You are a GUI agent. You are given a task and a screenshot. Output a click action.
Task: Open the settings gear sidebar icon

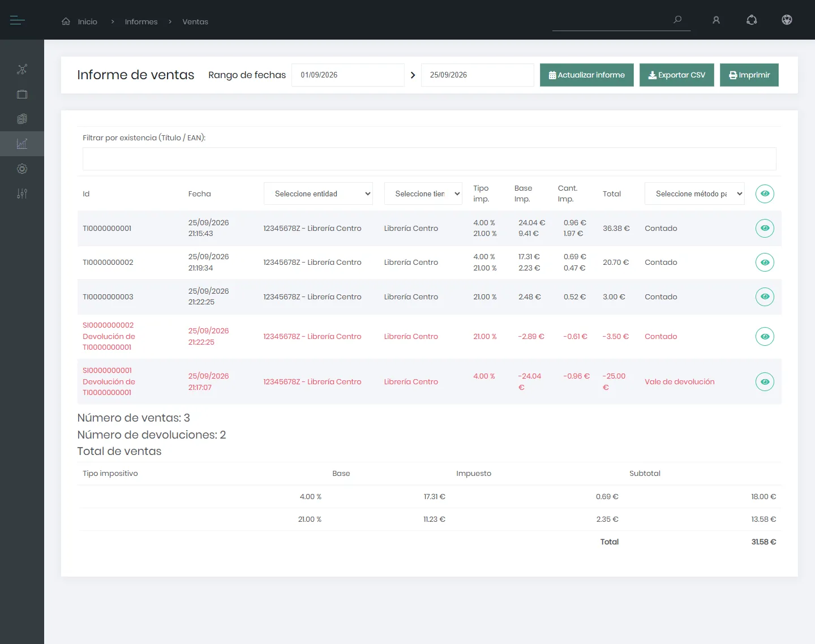pyautogui.click(x=22, y=169)
